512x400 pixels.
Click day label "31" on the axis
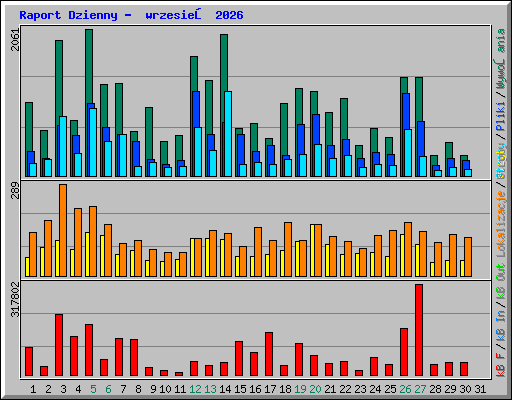point(480,389)
